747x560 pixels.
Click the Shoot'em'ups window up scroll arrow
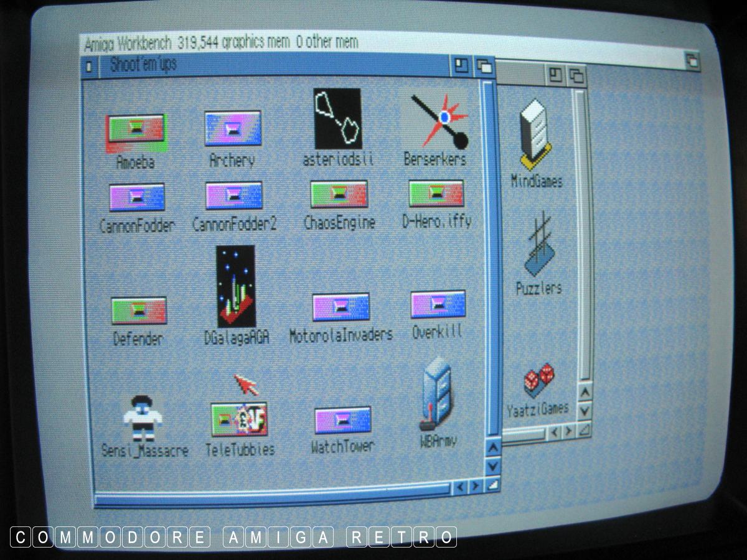(x=492, y=447)
